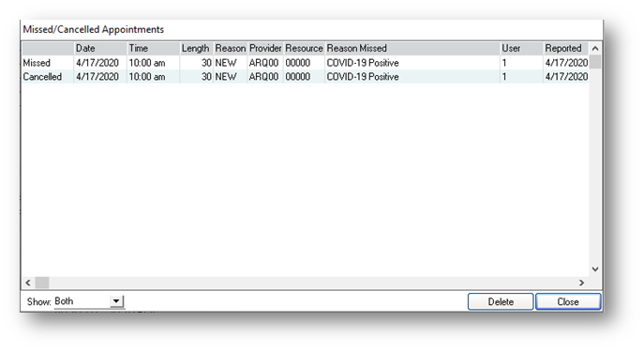The height and width of the screenshot is (352, 644).
Task: Click the Close button
Action: (568, 302)
